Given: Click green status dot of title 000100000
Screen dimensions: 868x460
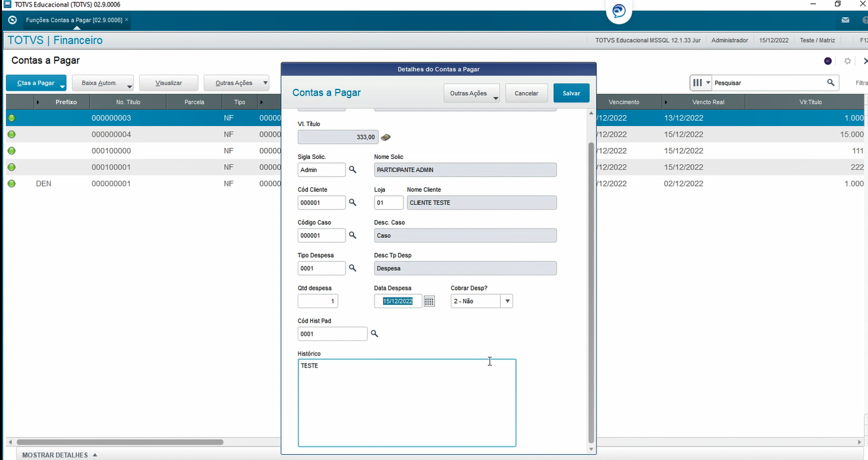Looking at the screenshot, I should tap(11, 150).
